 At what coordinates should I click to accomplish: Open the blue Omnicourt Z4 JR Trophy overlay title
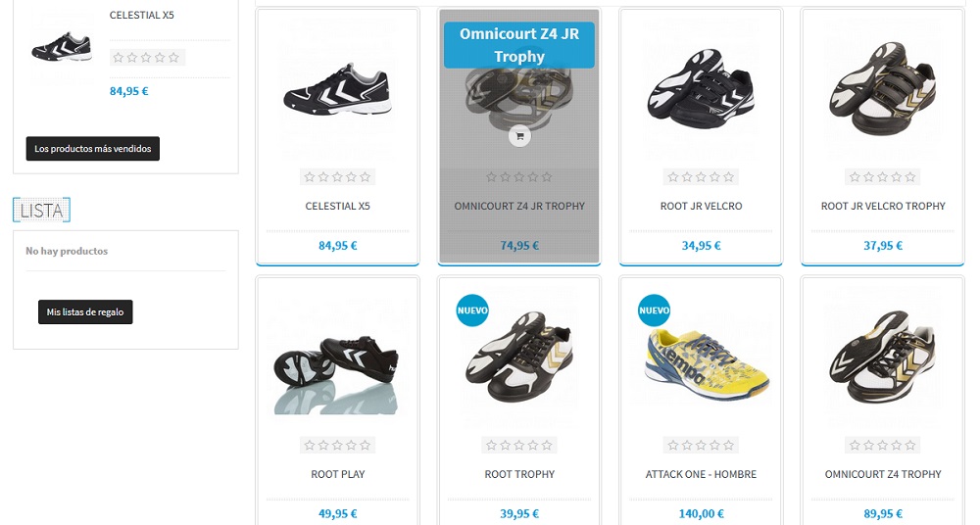tap(519, 45)
